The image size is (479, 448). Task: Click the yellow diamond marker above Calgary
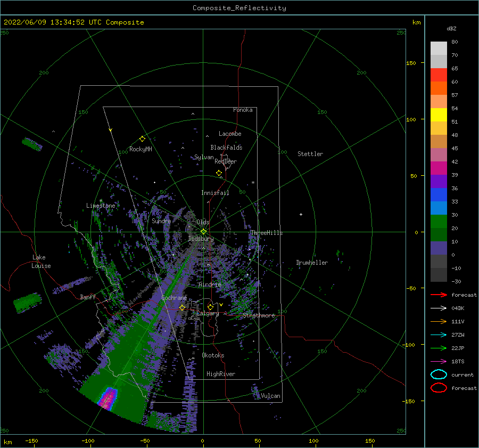coord(210,307)
